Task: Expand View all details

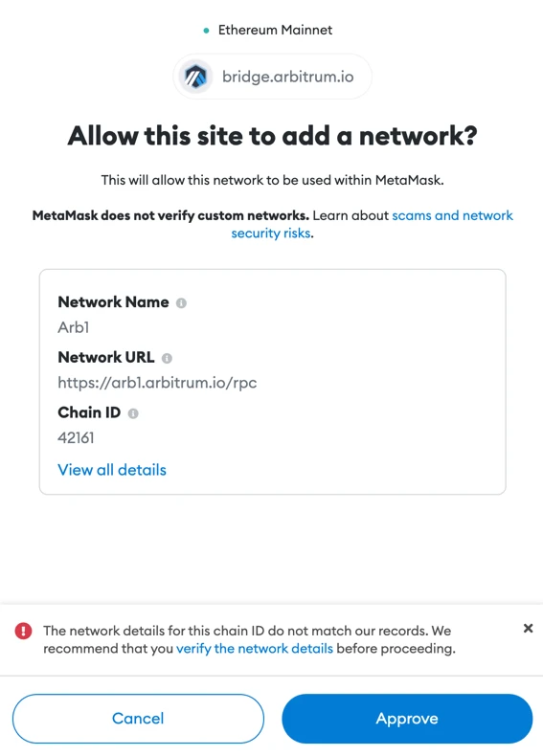Action: tap(112, 470)
